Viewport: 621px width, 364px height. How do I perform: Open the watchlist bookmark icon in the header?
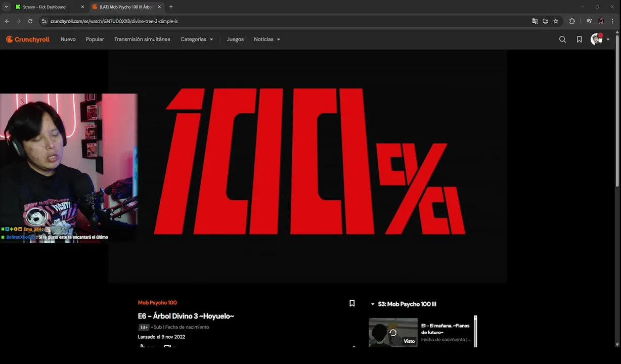580,39
